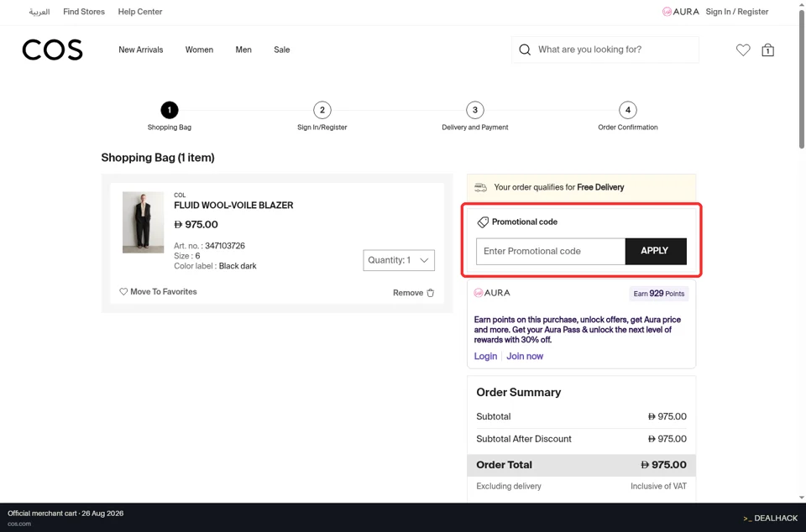806x532 pixels.
Task: Click the Aura Login link
Action: [x=485, y=357]
